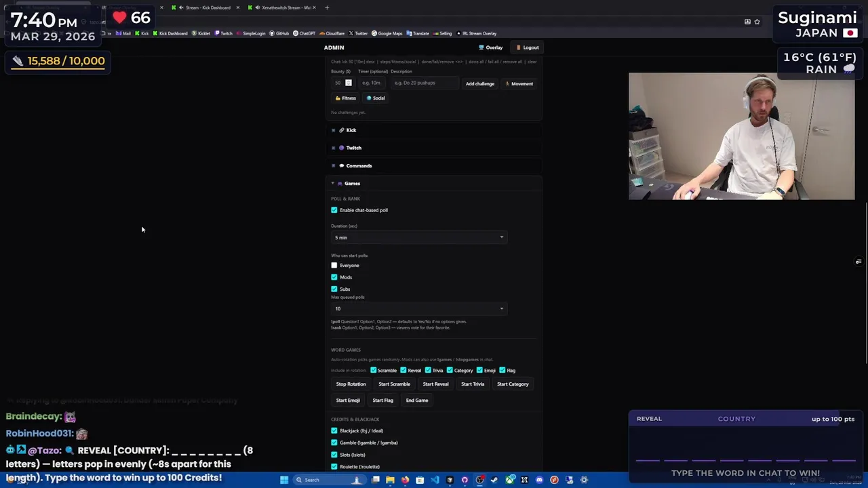Open the Mail bookmark
The height and width of the screenshot is (488, 868).
pos(123,33)
